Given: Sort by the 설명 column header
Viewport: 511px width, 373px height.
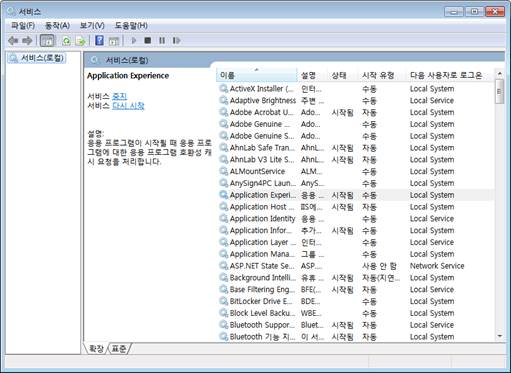Looking at the screenshot, I should click(312, 75).
